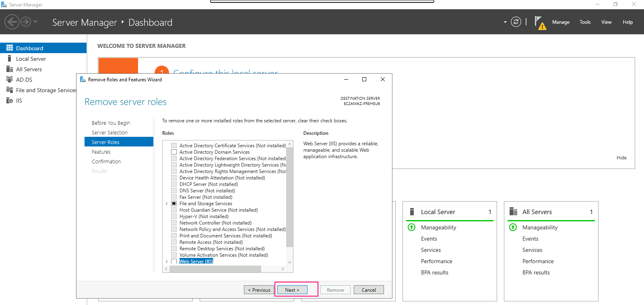This screenshot has width=644, height=305.
Task: Uncheck the Active Directory Domain Services checkbox
Action: [x=174, y=152]
